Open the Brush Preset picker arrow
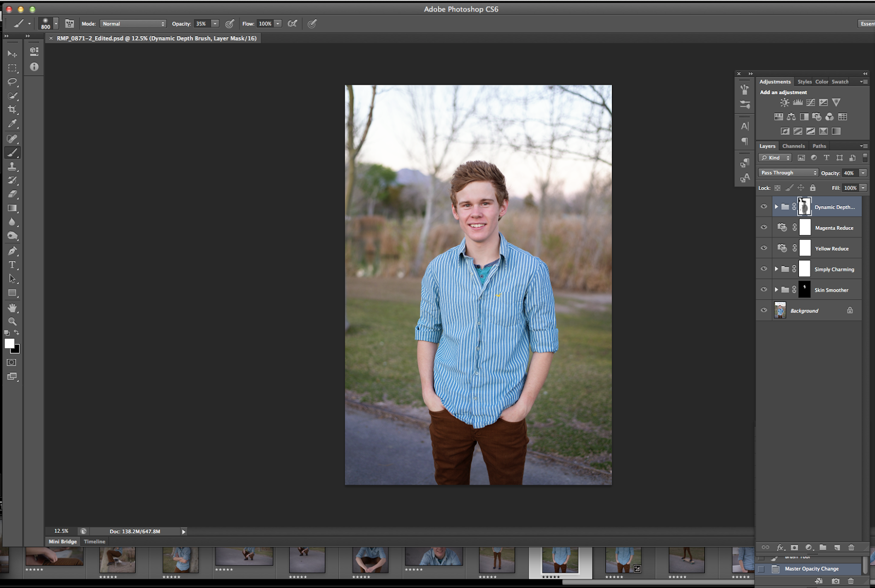 (56, 24)
